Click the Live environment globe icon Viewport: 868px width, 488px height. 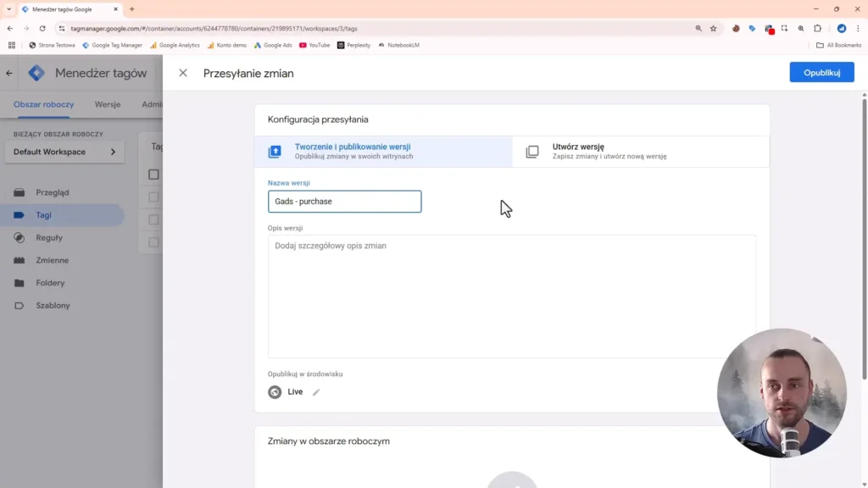point(275,391)
